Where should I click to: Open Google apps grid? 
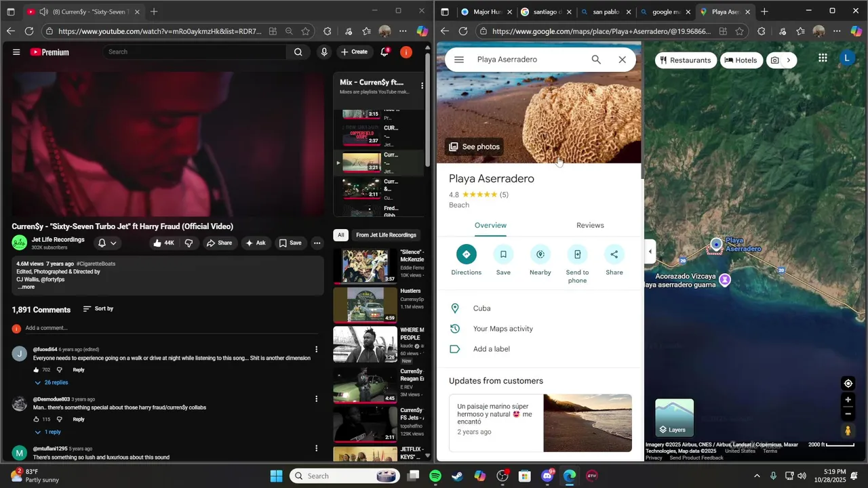pos(823,58)
